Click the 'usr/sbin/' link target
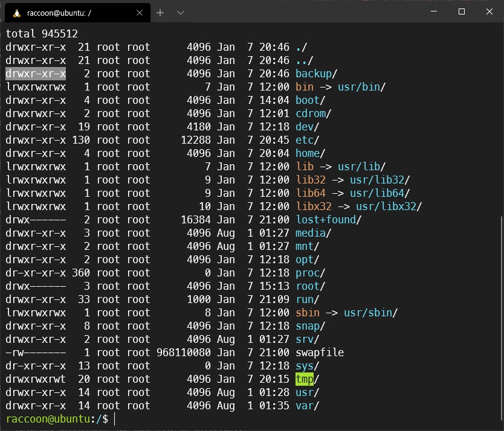This screenshot has width=504, height=431. tap(371, 313)
